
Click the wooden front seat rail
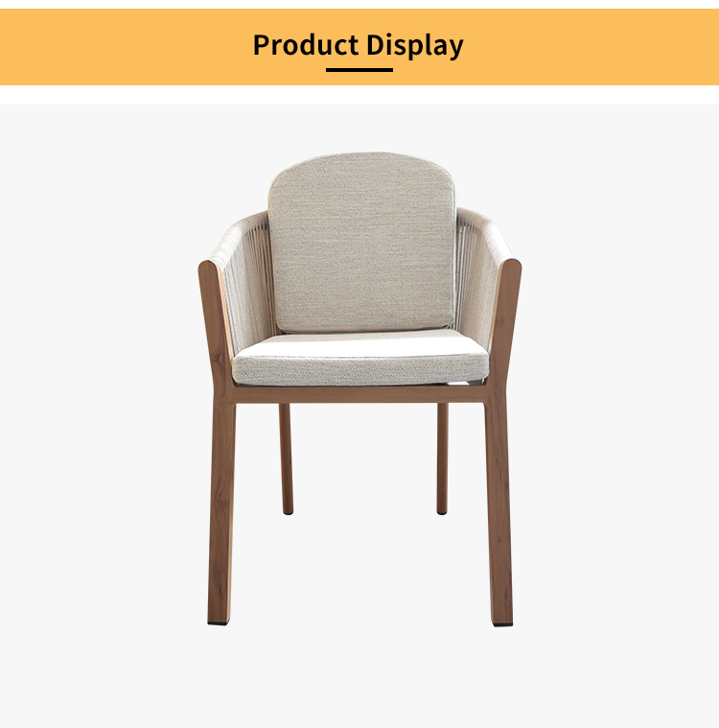point(360,393)
